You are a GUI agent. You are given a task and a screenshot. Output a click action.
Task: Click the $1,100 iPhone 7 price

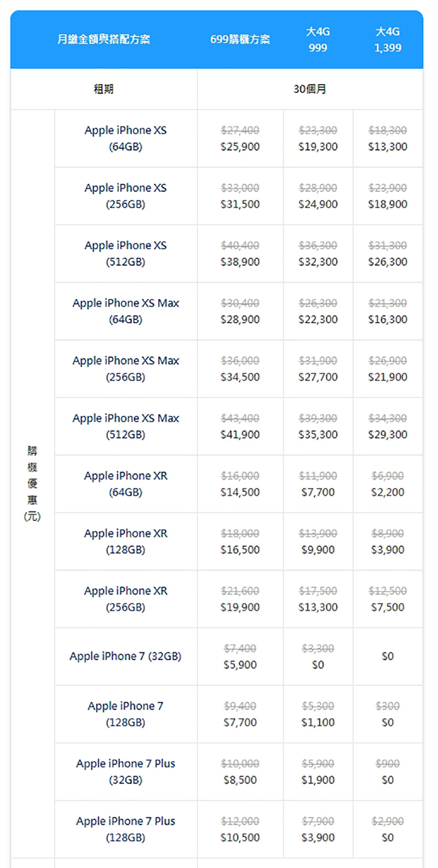pos(318,723)
